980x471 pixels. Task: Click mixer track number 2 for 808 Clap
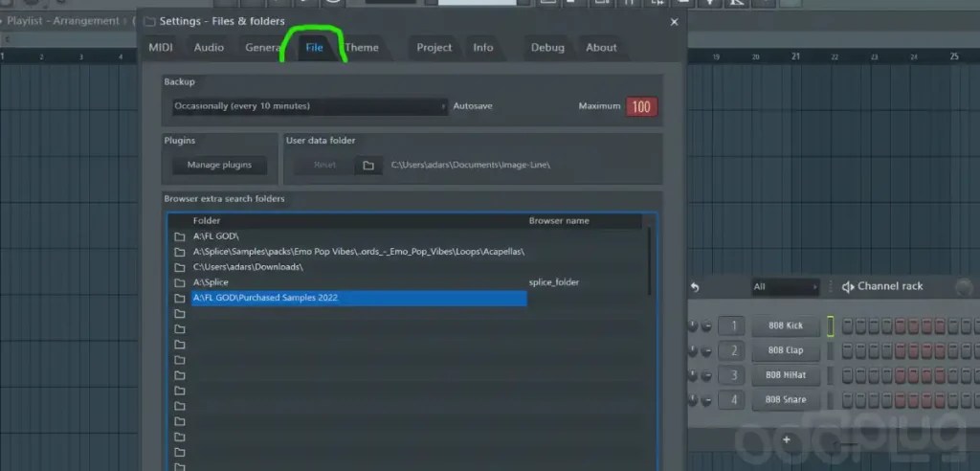point(731,350)
